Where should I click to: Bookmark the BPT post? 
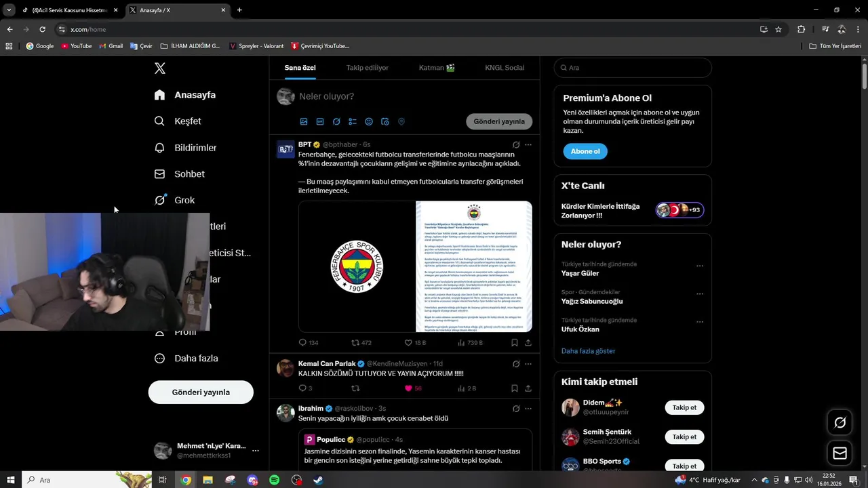tap(515, 343)
